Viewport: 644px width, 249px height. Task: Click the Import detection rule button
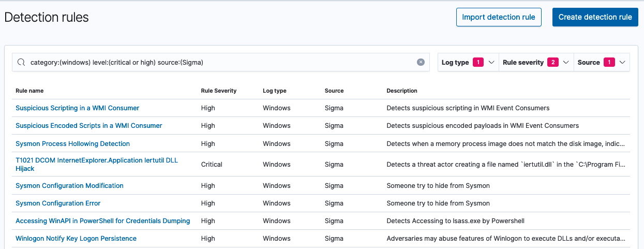pos(498,17)
